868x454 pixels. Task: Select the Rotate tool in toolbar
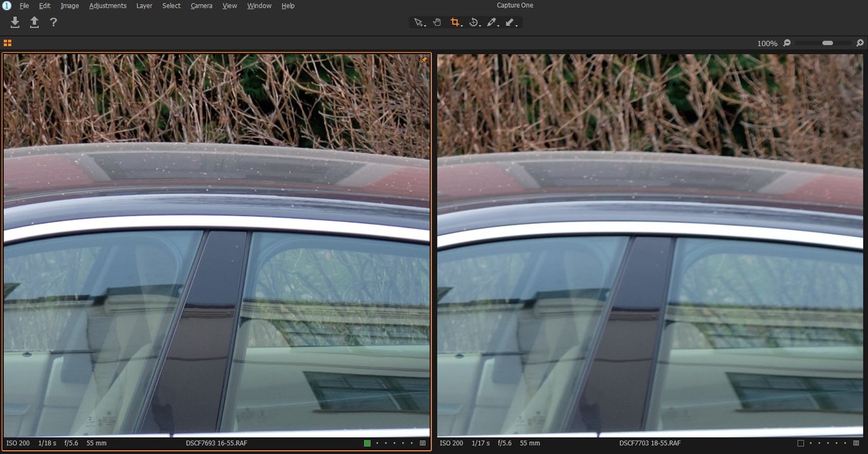pos(474,22)
